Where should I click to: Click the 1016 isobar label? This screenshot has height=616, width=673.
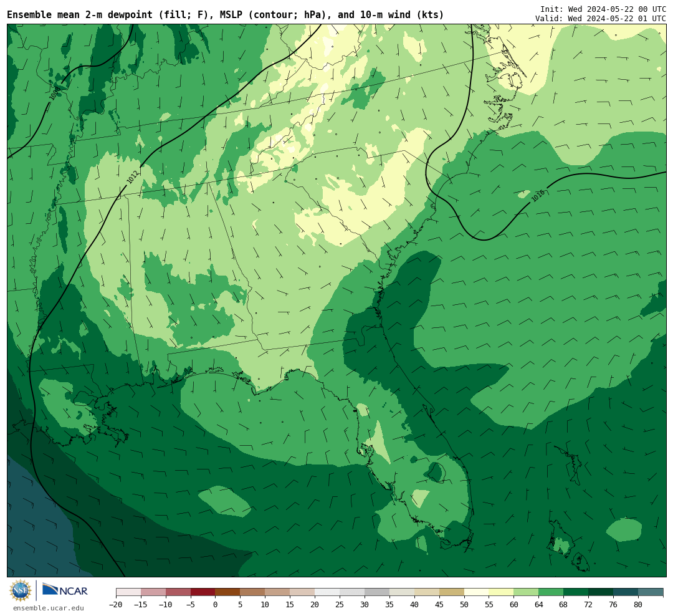538,196
